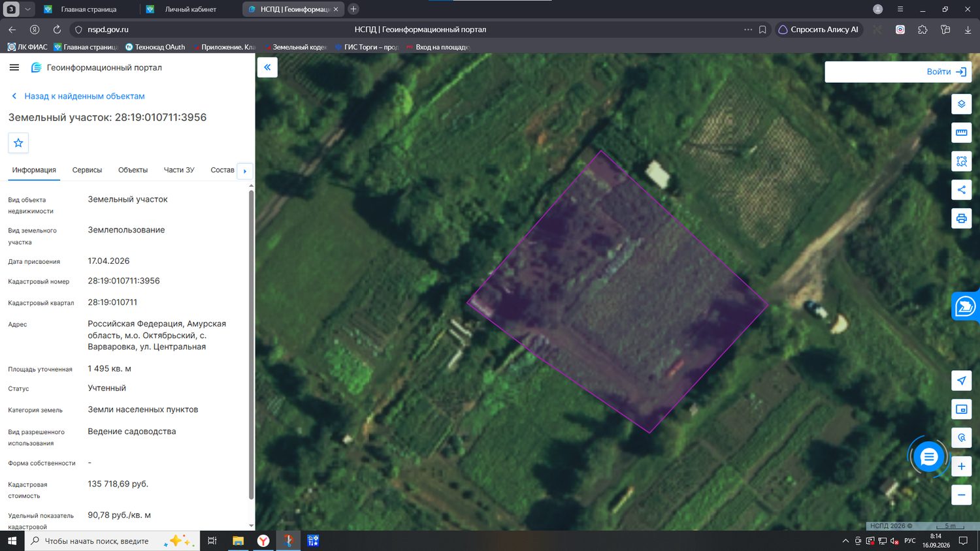Click the map rotation reset button
Viewport: 980px width, 551px height.
click(x=961, y=438)
